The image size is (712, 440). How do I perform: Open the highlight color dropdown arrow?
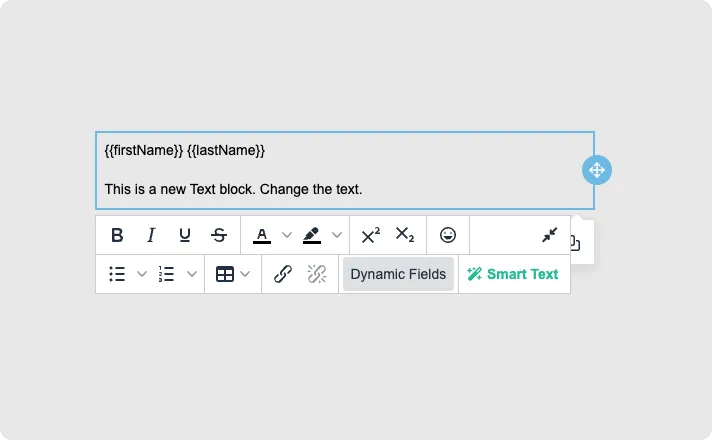[x=336, y=235]
